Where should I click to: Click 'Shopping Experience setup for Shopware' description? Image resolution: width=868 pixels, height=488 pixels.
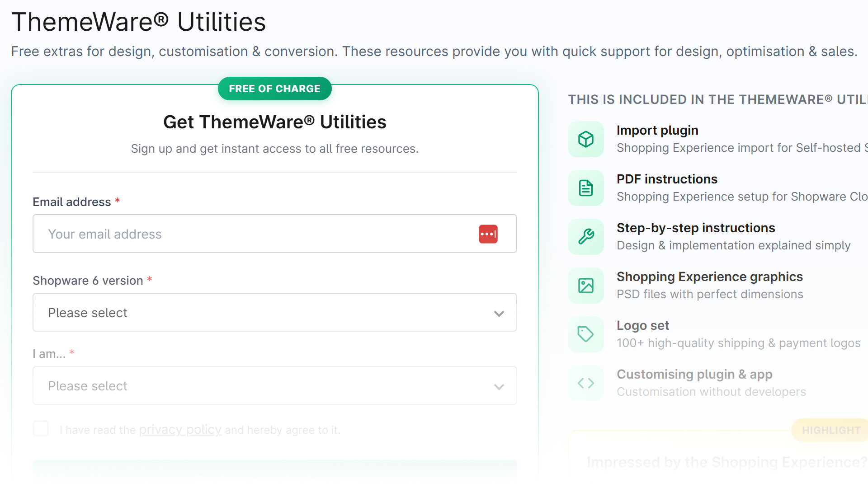click(742, 197)
